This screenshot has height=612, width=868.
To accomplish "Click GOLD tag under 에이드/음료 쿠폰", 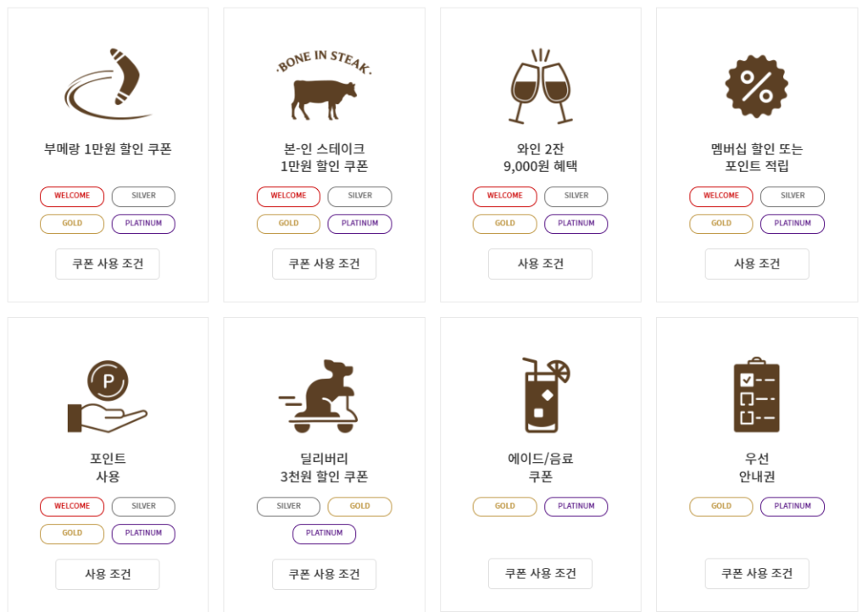I will click(x=504, y=506).
